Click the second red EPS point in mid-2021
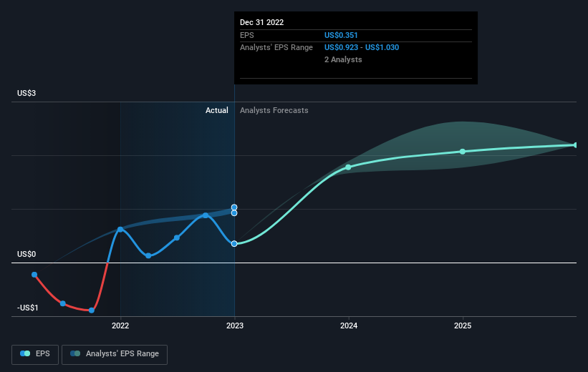Image resolution: width=588 pixels, height=372 pixels. point(63,303)
